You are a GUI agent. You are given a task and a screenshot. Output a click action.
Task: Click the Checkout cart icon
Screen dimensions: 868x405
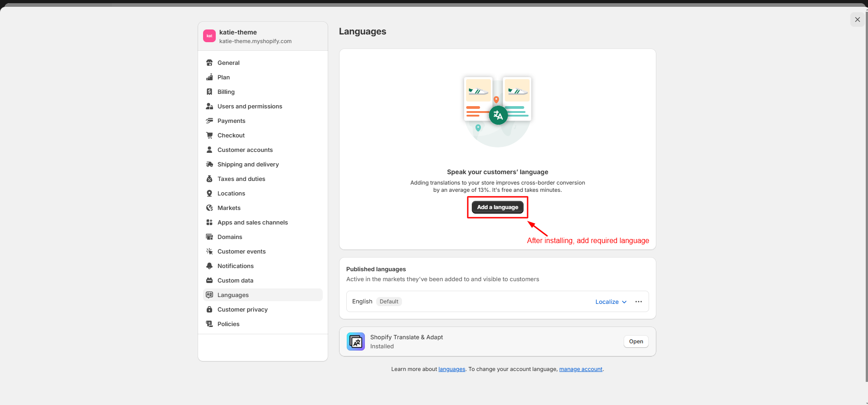(x=209, y=135)
